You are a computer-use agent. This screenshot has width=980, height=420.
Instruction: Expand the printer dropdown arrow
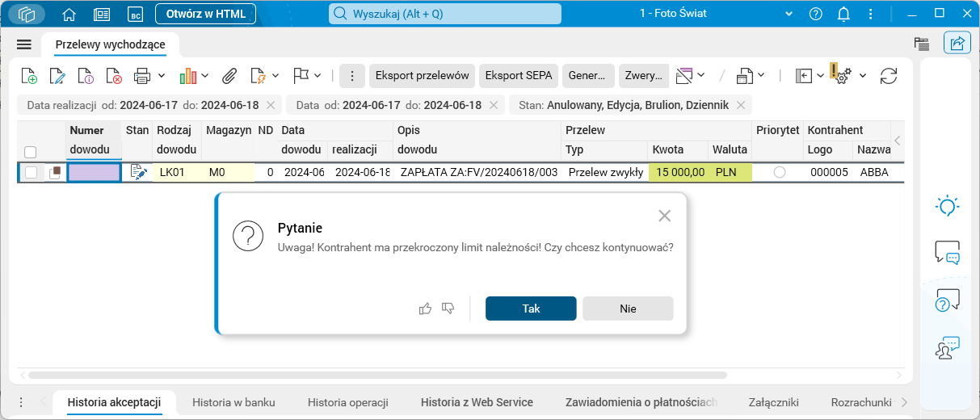coord(162,76)
